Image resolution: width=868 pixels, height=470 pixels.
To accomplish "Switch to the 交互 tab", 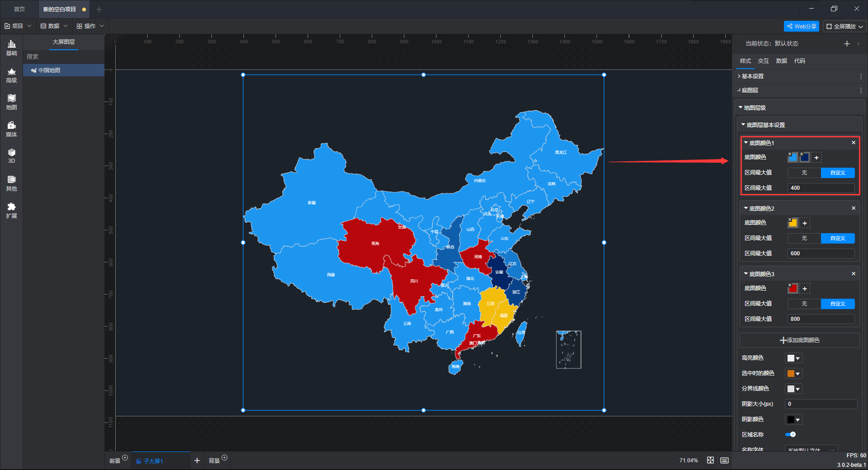I will point(763,61).
